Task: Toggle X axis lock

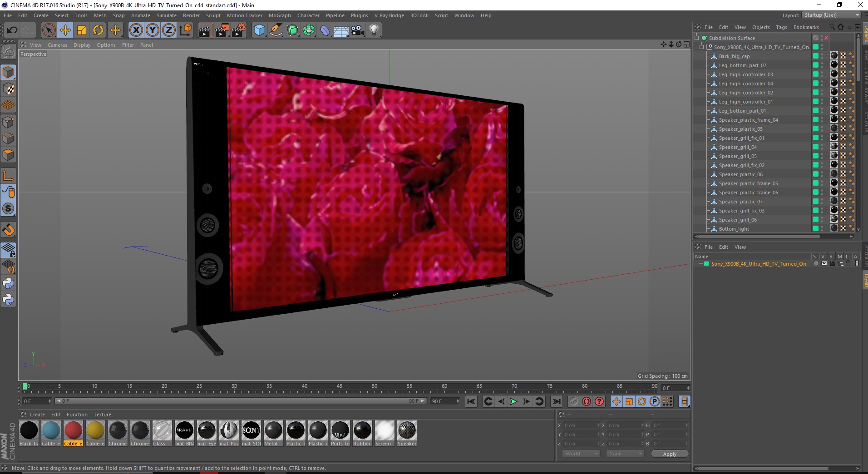Action: [x=136, y=30]
